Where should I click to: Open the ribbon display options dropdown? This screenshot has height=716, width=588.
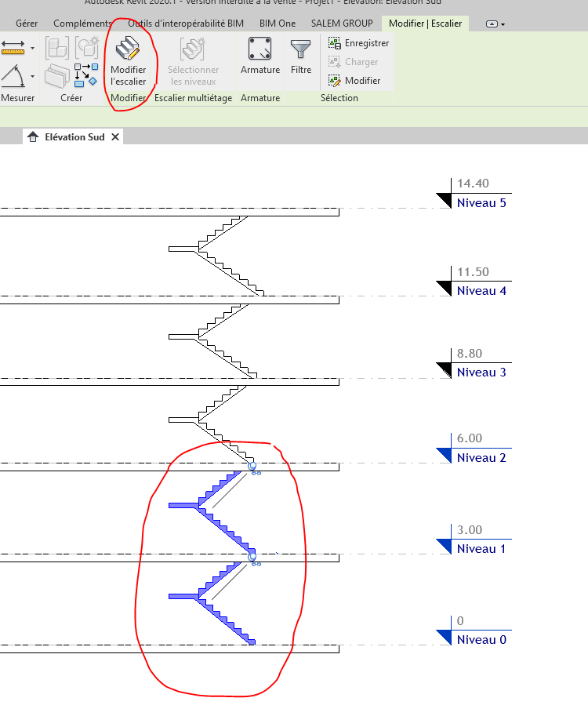tap(495, 24)
